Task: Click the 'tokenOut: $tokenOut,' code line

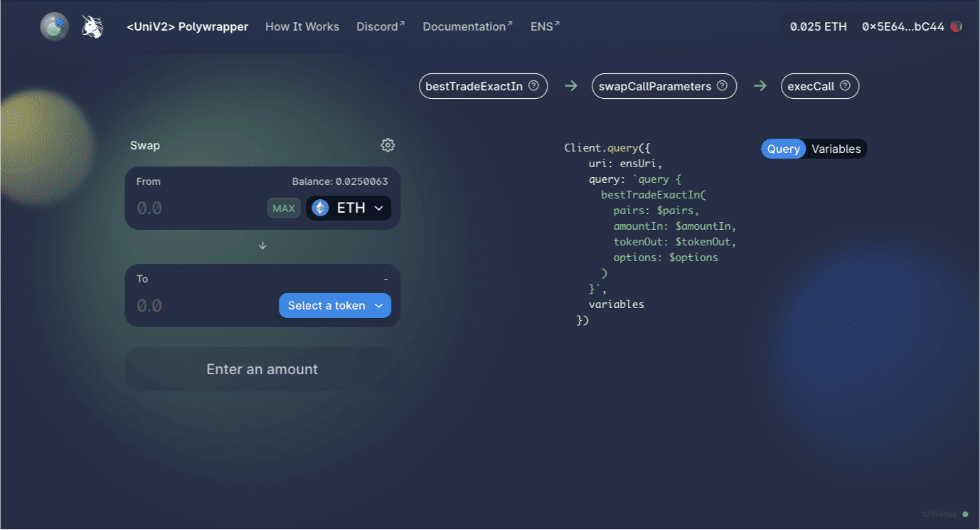Action: click(x=675, y=242)
